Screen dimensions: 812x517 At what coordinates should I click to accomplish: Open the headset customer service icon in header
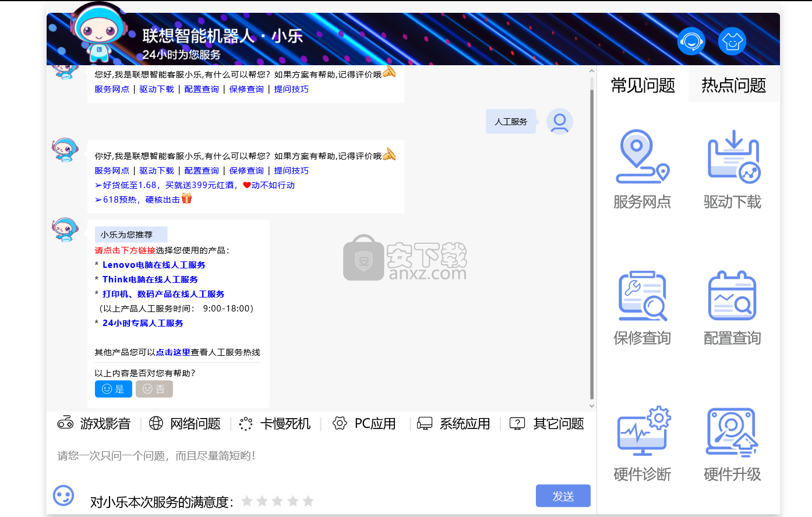click(x=691, y=41)
